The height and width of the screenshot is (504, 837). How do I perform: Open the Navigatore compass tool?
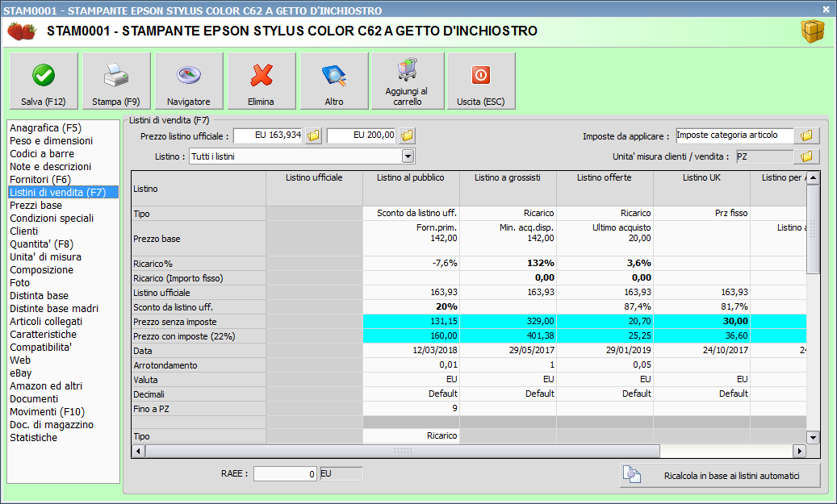(189, 81)
